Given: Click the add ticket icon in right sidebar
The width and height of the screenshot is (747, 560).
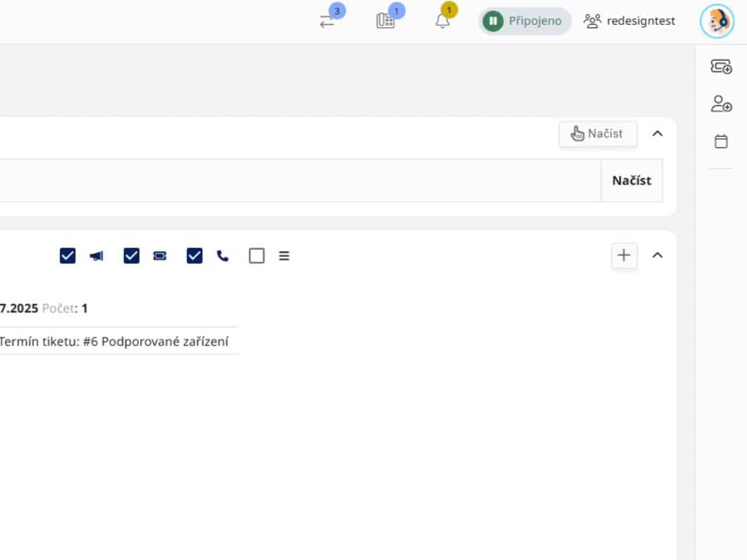Looking at the screenshot, I should coord(721,66).
